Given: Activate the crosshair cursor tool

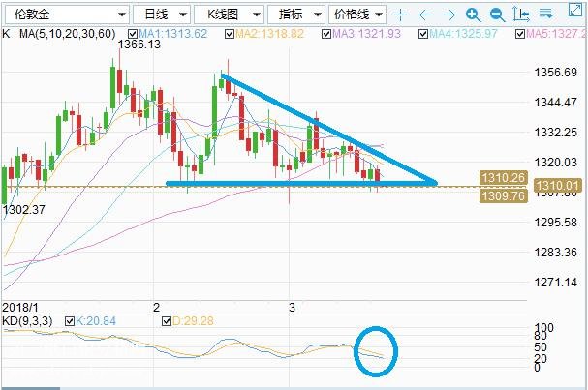Looking at the screenshot, I should (400, 15).
